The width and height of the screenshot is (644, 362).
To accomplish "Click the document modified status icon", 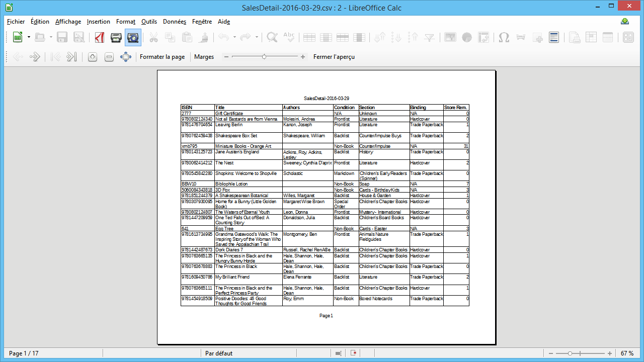I will [354, 353].
